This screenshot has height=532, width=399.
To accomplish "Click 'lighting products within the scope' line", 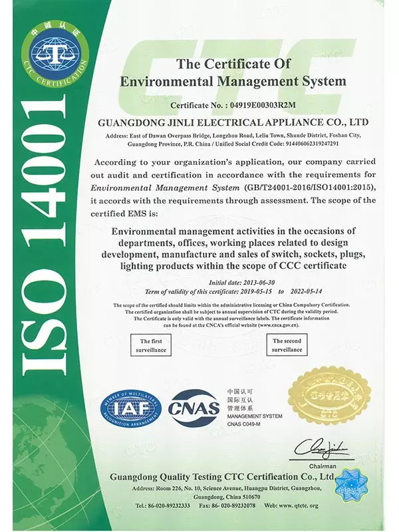I will click(233, 265).
